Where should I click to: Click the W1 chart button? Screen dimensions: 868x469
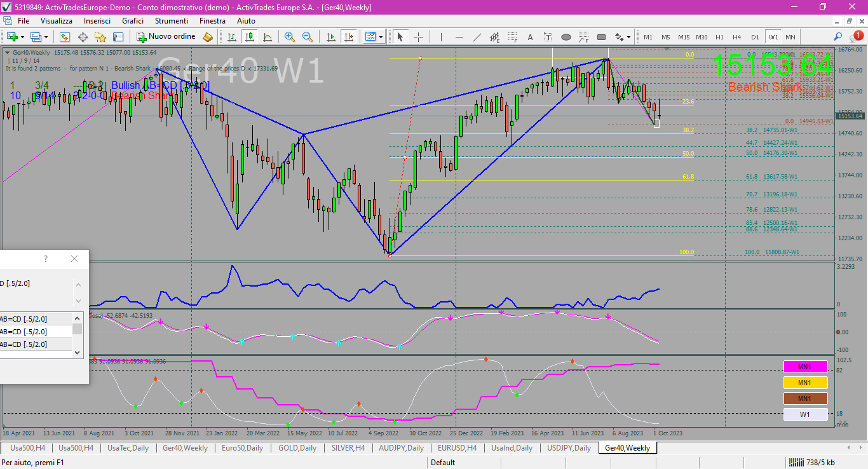pos(805,414)
